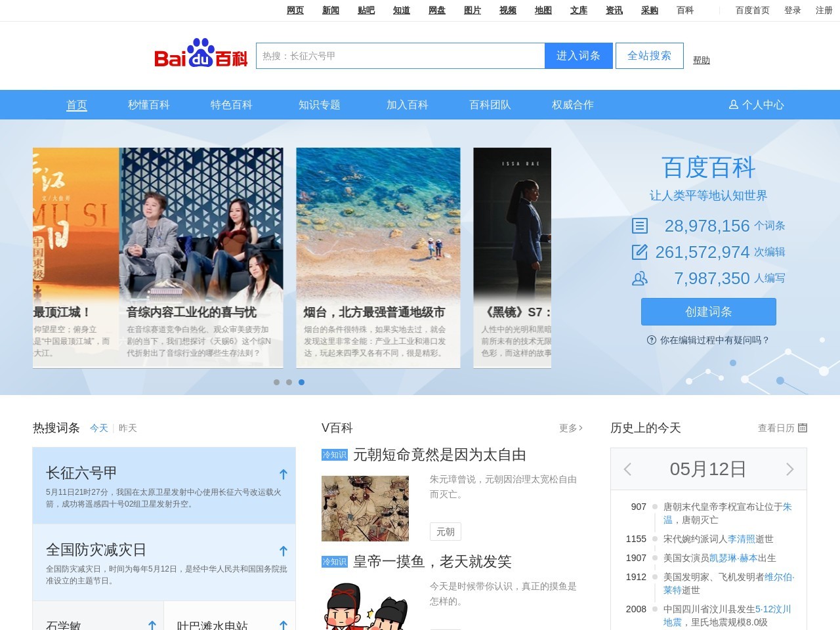Click the question mark help icon
Image resolution: width=840 pixels, height=630 pixels.
click(x=652, y=340)
